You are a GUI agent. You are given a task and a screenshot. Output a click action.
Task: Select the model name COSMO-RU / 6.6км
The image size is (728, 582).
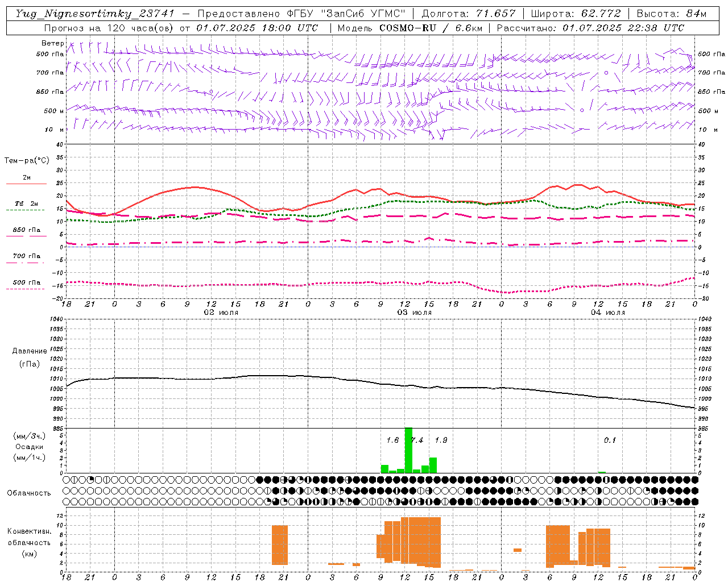[x=431, y=28]
